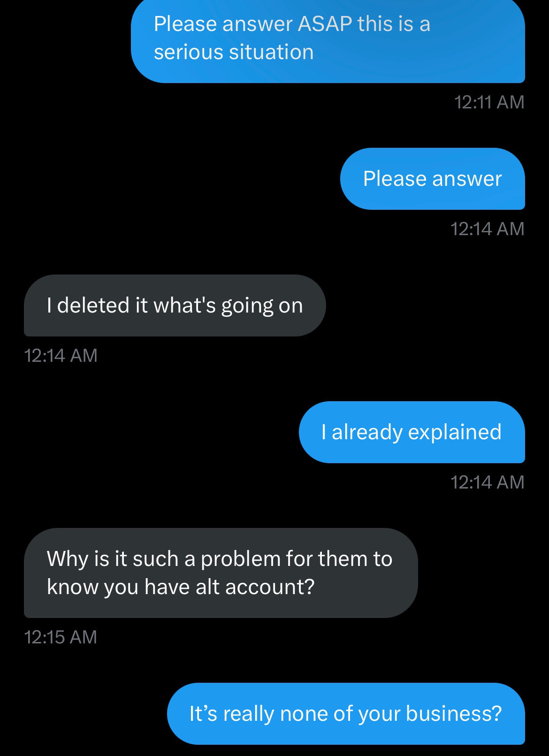Click the word 'business?' in the last bubble
Screen dimensions: 549x756
(454, 713)
